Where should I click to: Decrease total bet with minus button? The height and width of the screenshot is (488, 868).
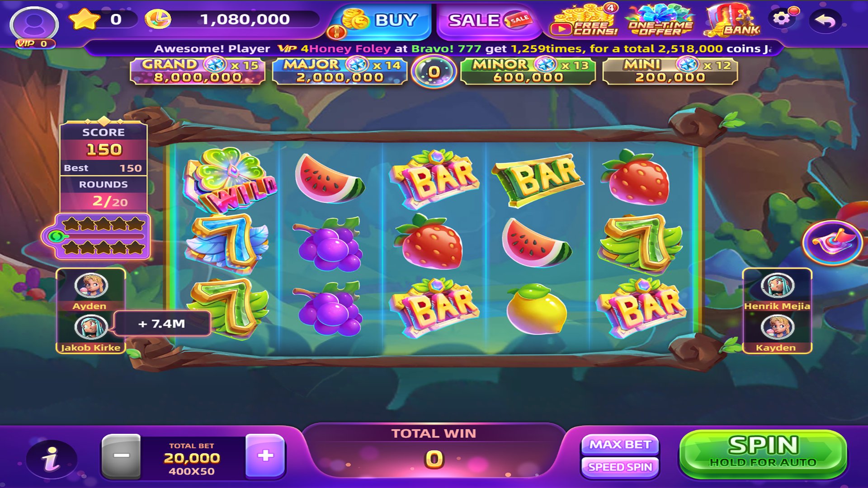coord(121,456)
